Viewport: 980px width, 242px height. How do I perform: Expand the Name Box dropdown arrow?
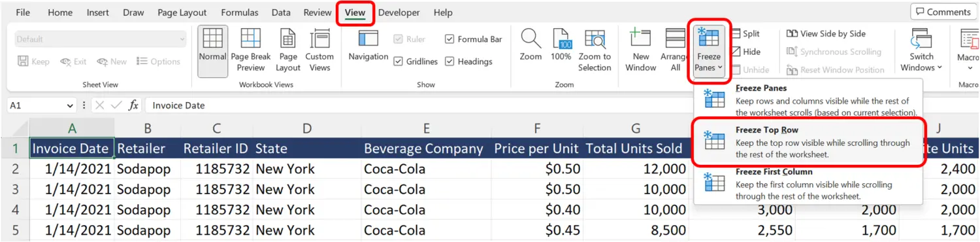pyautogui.click(x=71, y=105)
